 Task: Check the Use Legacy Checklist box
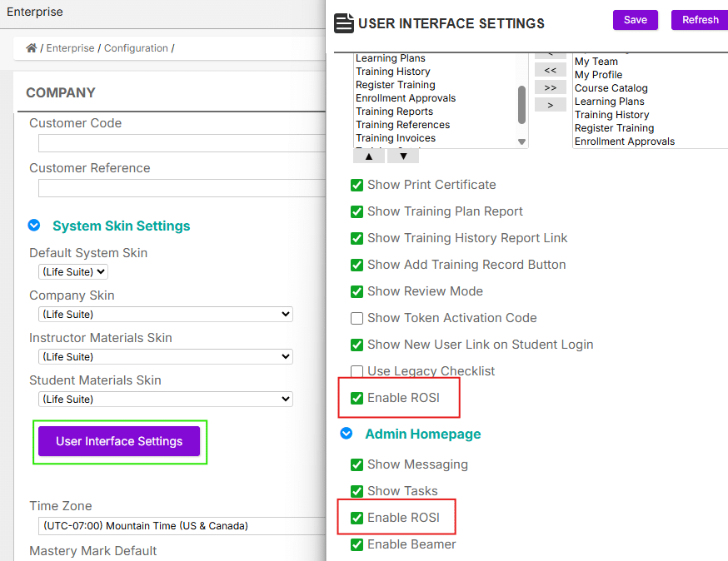[357, 371]
